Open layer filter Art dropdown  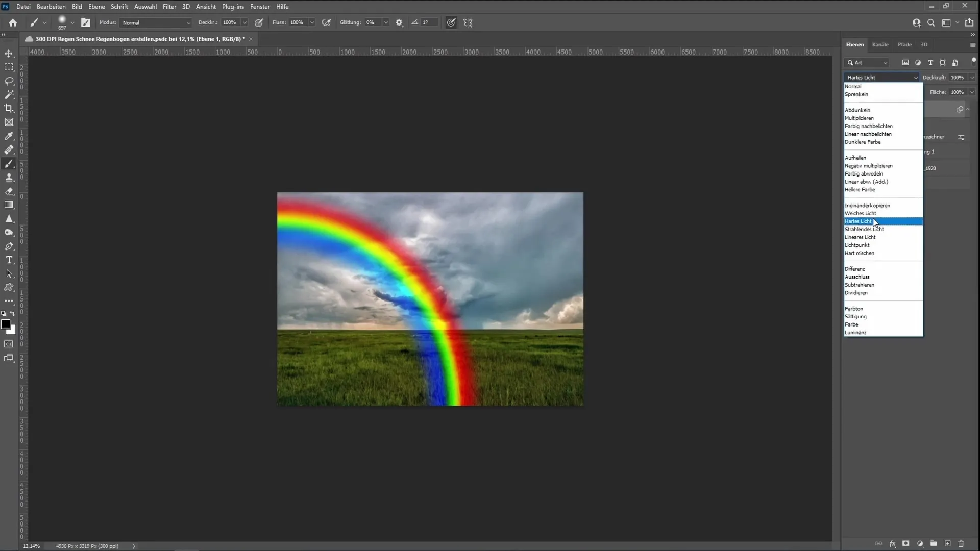click(x=867, y=63)
